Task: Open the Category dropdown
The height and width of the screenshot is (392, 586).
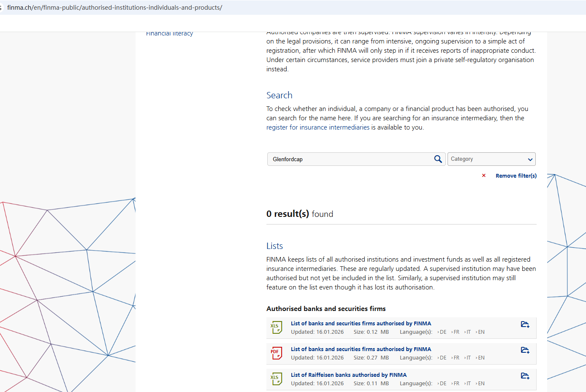Action: (491, 159)
